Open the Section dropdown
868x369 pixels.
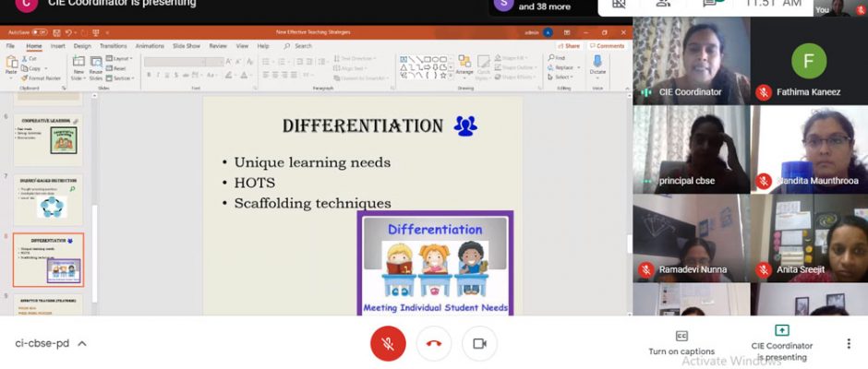click(x=119, y=78)
